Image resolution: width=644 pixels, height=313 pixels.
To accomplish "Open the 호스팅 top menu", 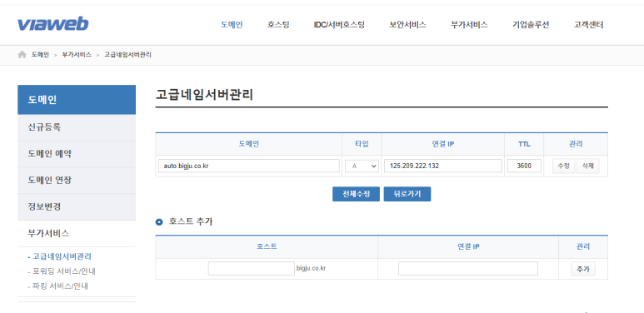I will tap(278, 25).
